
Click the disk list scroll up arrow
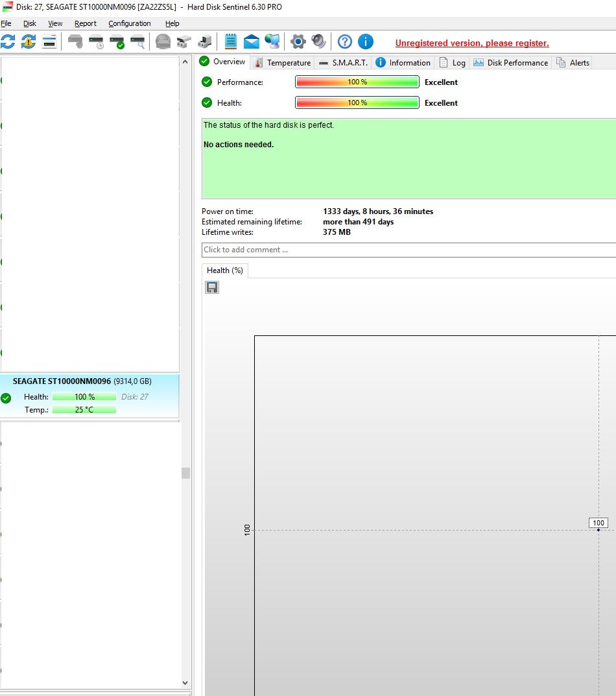point(185,62)
